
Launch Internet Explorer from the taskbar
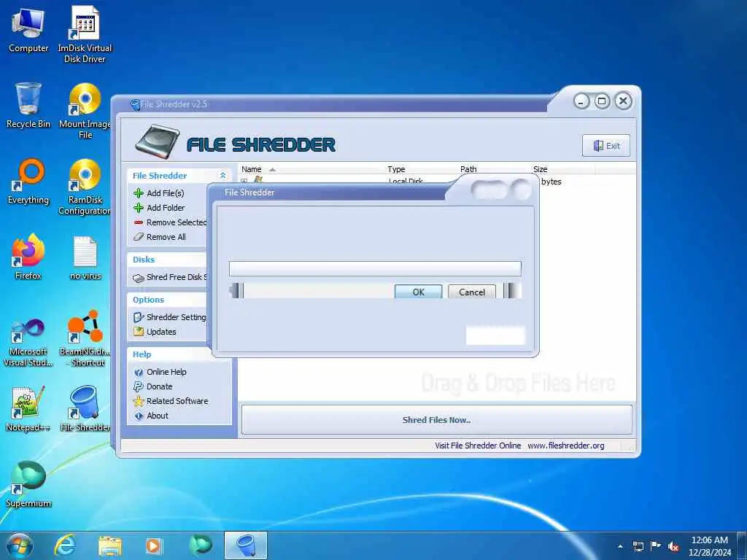(65, 545)
